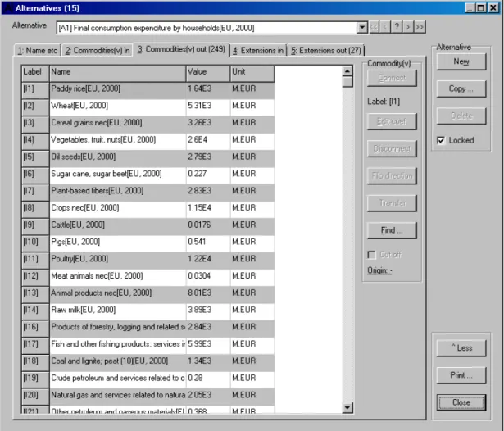Click the value cell 0.0176
This screenshot has height=431, width=504.
tap(208, 227)
